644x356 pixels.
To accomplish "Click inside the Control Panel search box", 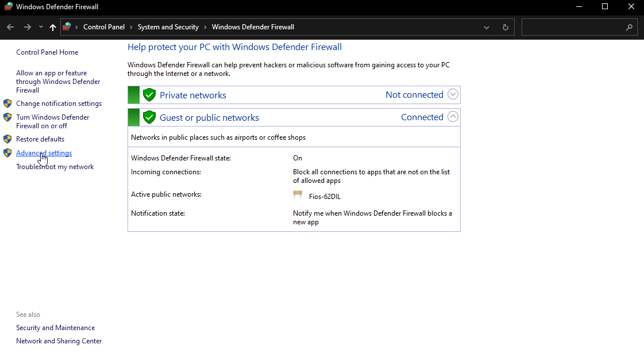I will click(x=572, y=27).
